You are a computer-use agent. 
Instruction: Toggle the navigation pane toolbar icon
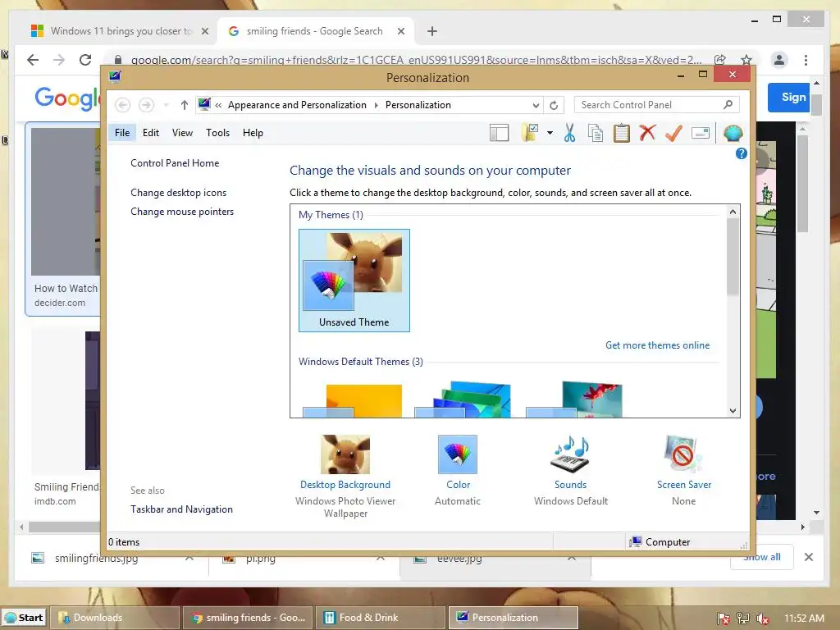click(x=499, y=133)
